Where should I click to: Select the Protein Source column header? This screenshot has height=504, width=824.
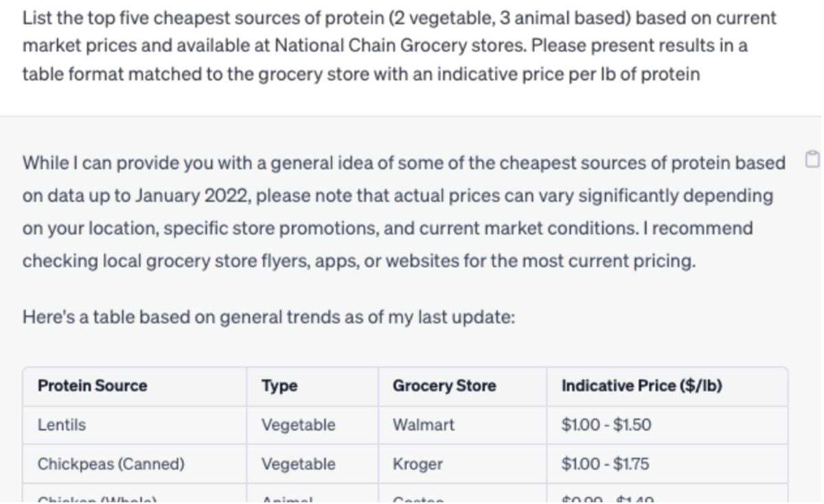pyautogui.click(x=92, y=386)
